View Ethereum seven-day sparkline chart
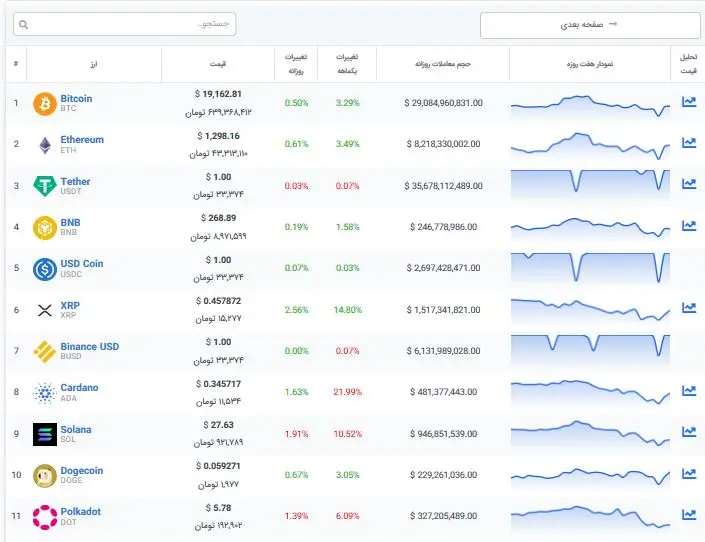705x542 pixels. pyautogui.click(x=590, y=144)
